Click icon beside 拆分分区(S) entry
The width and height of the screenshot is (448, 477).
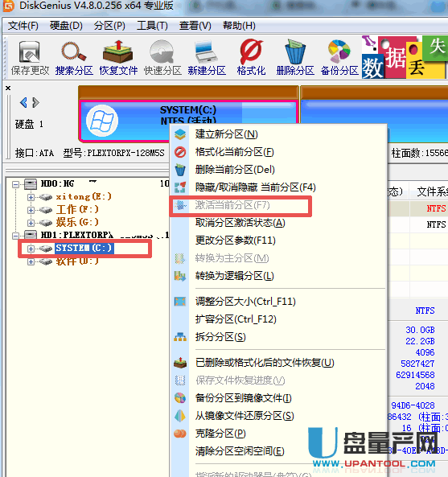click(x=180, y=337)
